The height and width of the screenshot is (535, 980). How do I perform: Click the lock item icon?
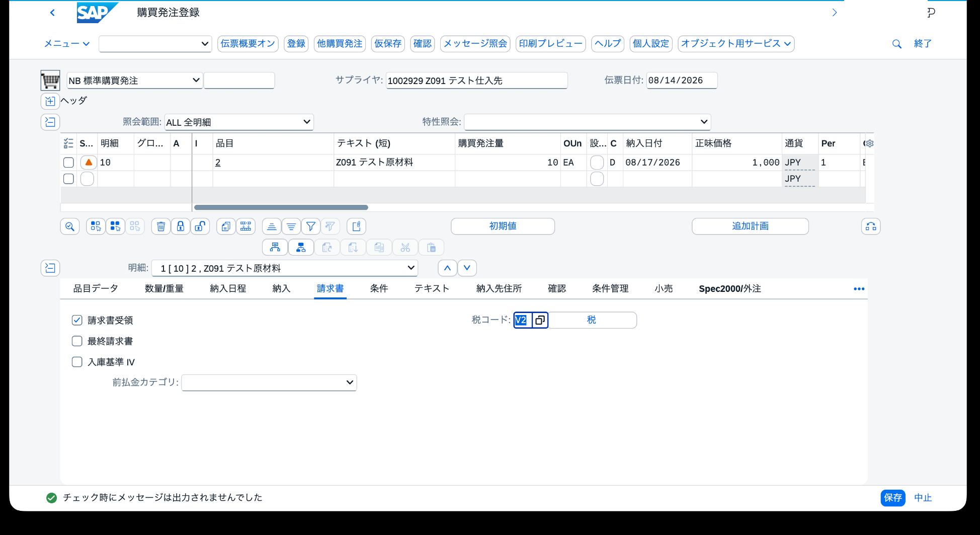[181, 226]
